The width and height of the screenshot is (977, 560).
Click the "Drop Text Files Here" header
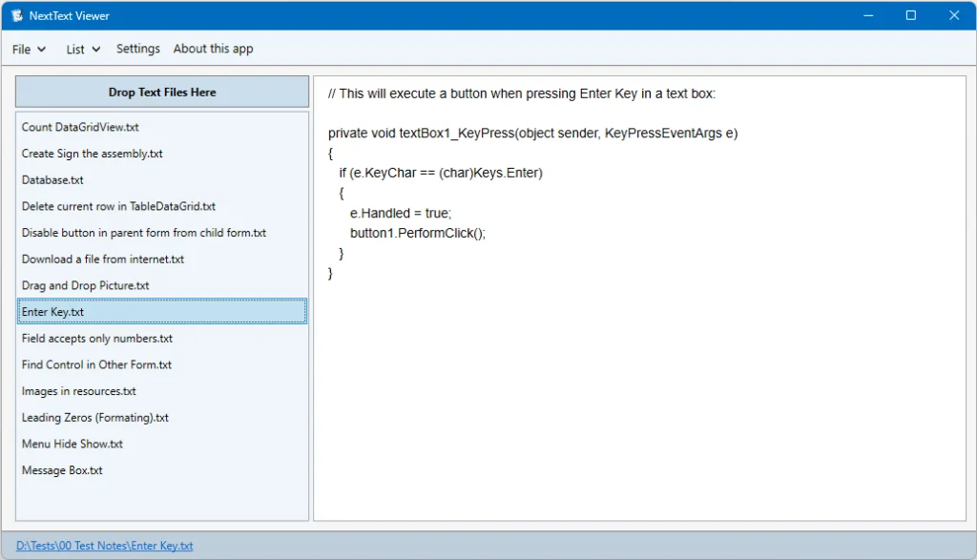[x=161, y=92]
